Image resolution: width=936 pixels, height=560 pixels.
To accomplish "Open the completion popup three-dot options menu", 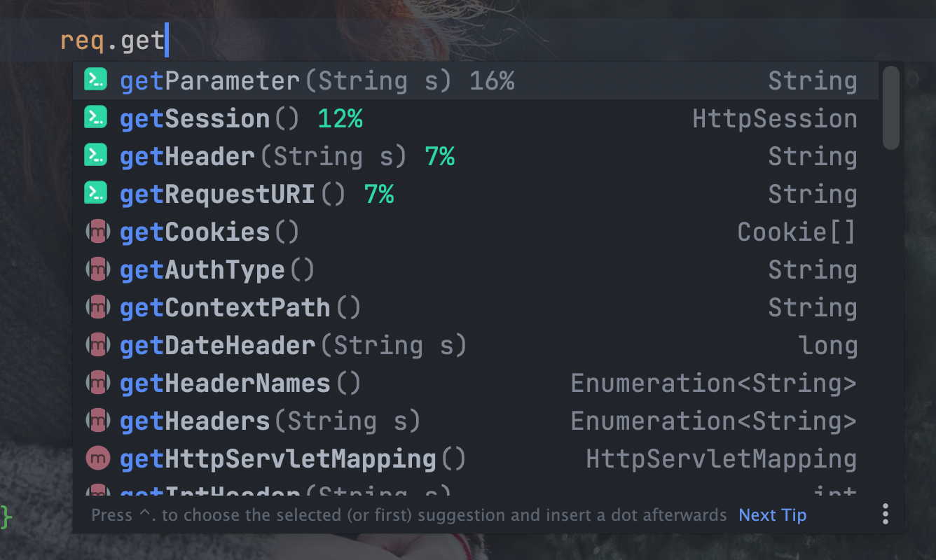I will click(x=886, y=514).
